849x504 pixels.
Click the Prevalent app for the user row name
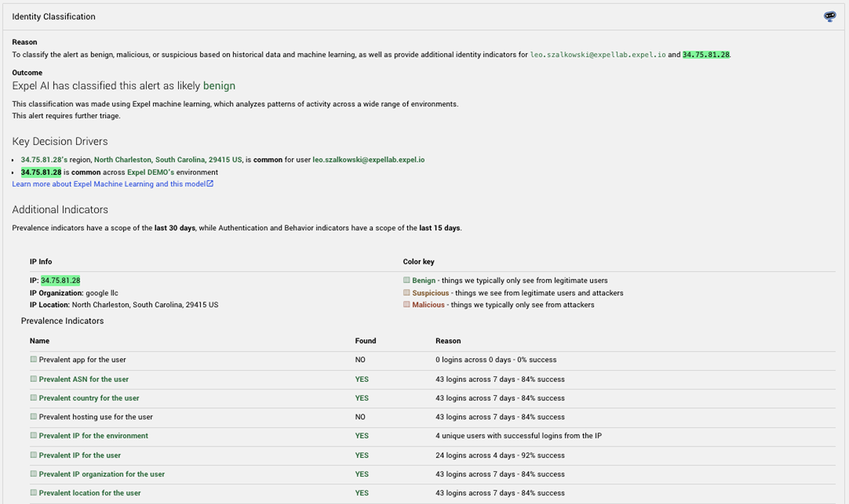pos(82,360)
